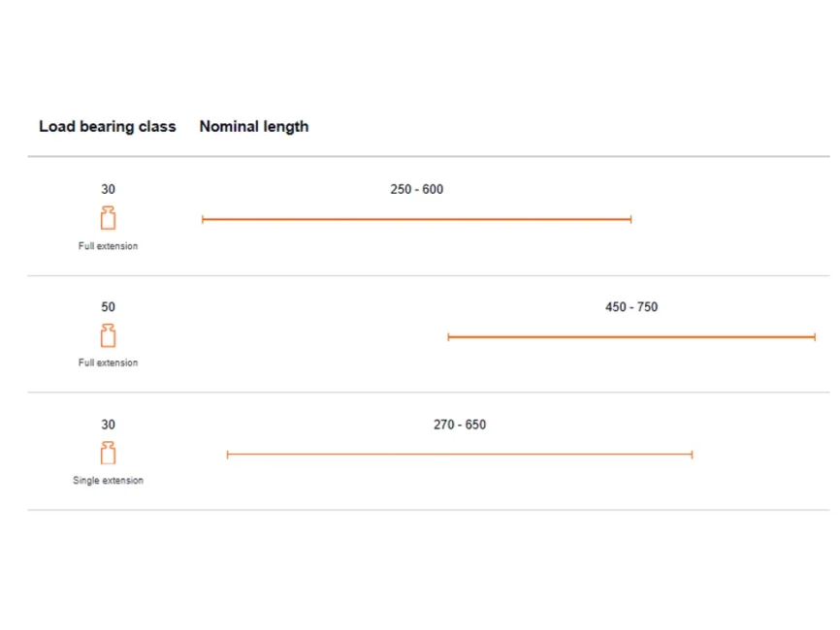Click the middle of the 450 - 750 orange bar
Screen dimensions: 840x630
click(x=631, y=336)
